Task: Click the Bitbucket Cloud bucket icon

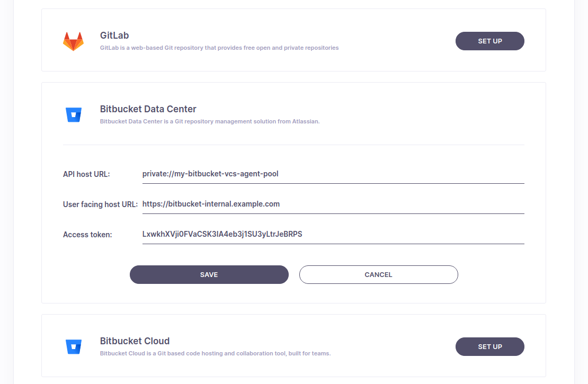Action: pos(74,346)
